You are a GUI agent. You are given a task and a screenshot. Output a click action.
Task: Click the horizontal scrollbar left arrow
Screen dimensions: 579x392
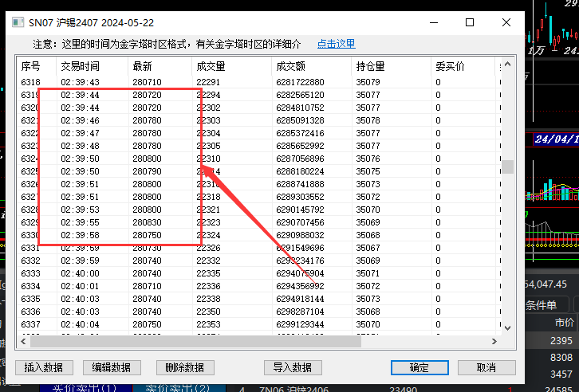23,342
